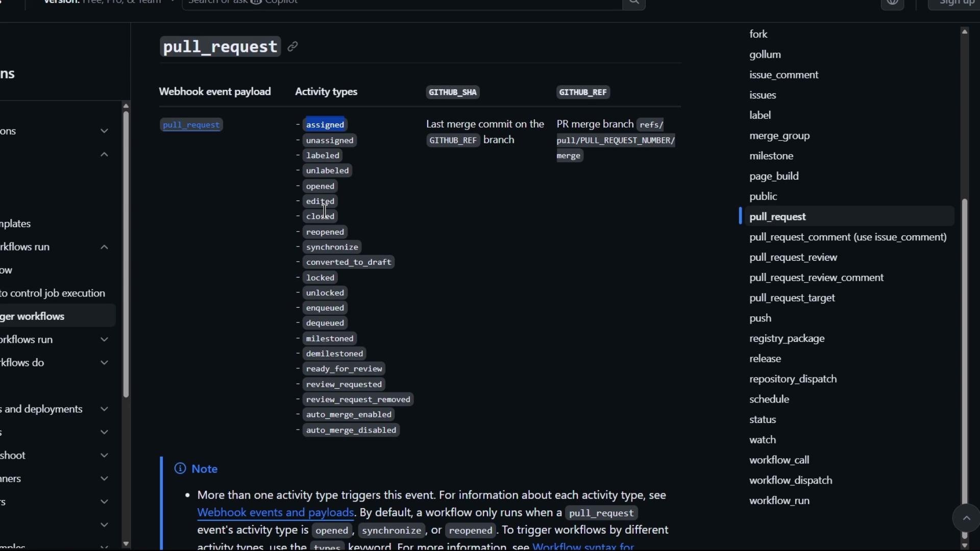
Task: Expand the 'orkflows run' sidebar chevron
Action: (104, 340)
